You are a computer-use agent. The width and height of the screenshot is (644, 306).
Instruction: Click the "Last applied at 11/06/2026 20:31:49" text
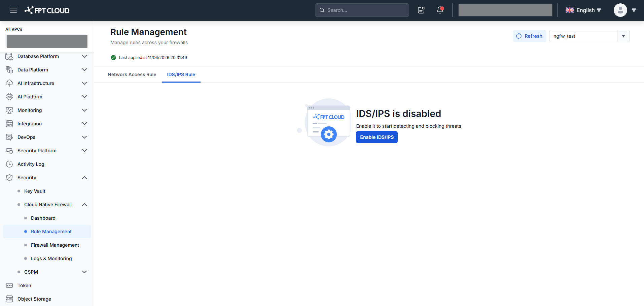click(x=153, y=58)
